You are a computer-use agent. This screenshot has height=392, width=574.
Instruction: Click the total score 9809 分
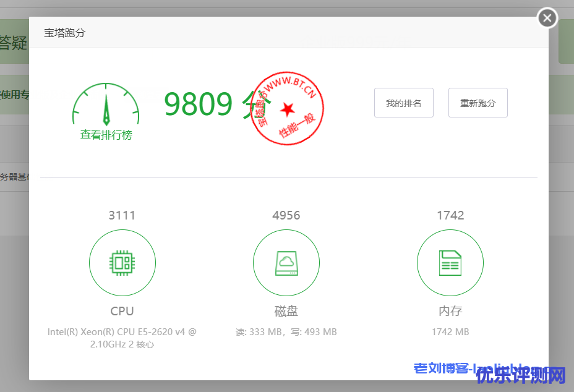218,104
